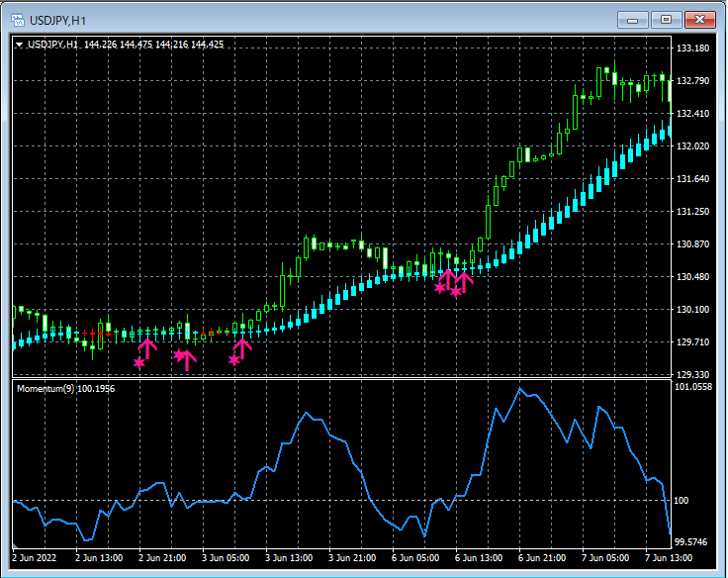The image size is (728, 578).
Task: Minimize the USDJPY,H1 chart window
Action: click(633, 19)
